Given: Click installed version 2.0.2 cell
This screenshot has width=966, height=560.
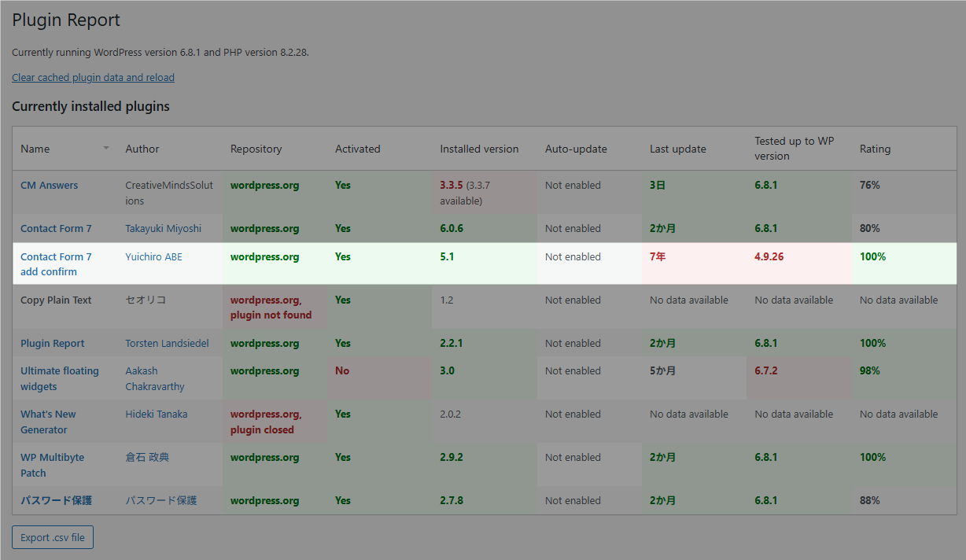Looking at the screenshot, I should pyautogui.click(x=485, y=422).
